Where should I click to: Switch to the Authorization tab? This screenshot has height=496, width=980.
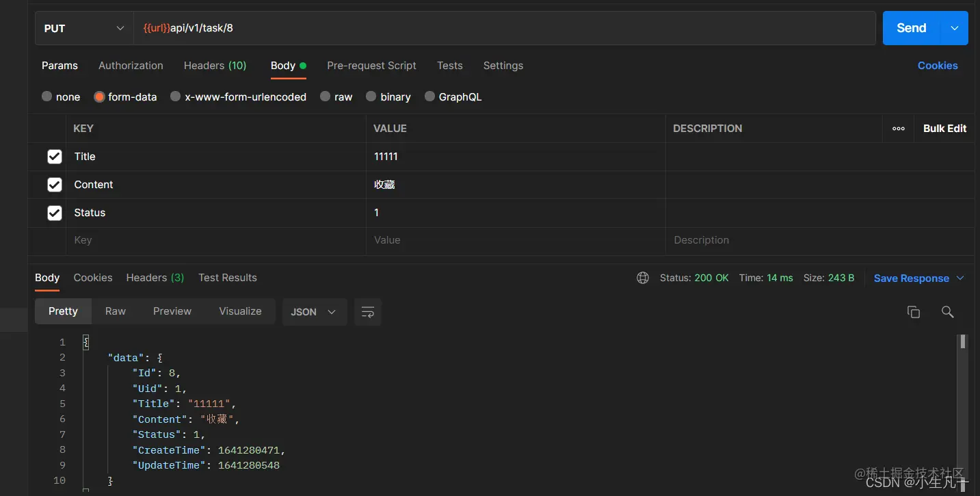pos(131,66)
